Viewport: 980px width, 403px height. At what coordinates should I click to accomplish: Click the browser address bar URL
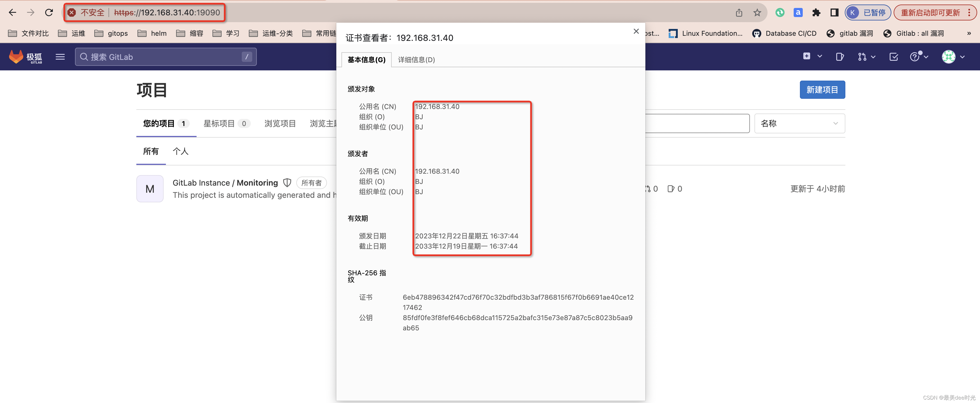(x=167, y=12)
